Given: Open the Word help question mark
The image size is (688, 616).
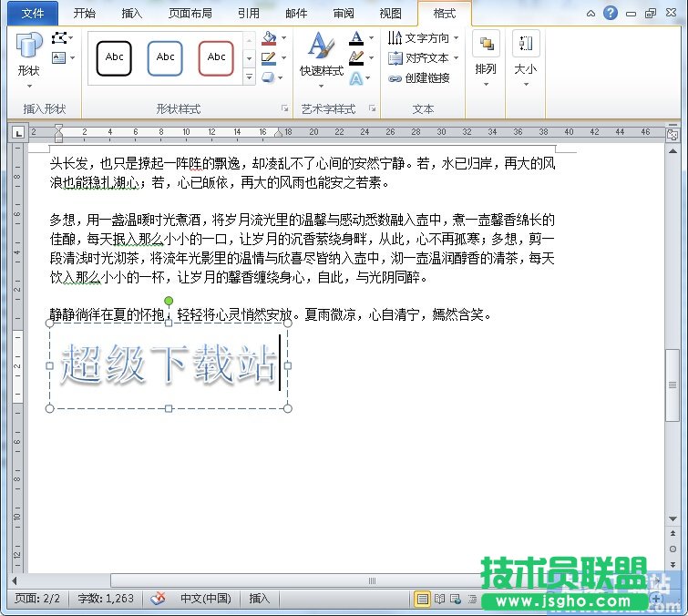Looking at the screenshot, I should click(611, 13).
